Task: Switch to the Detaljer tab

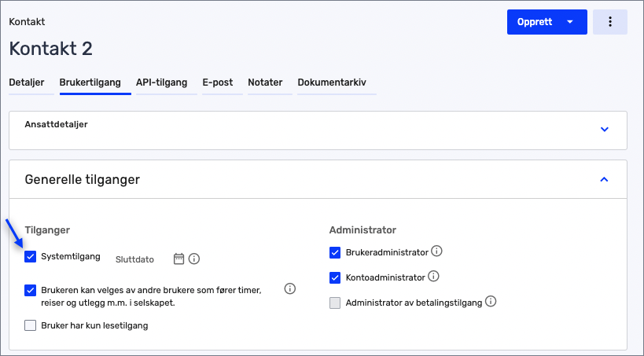Action: (28, 83)
